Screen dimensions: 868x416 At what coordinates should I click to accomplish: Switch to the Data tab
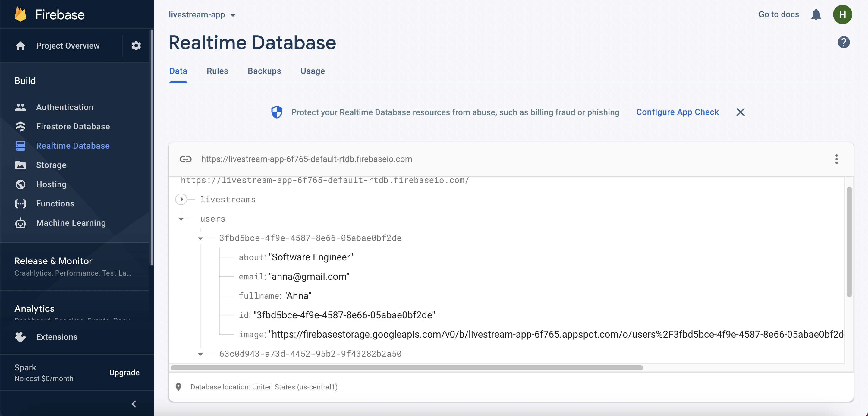[x=178, y=71]
